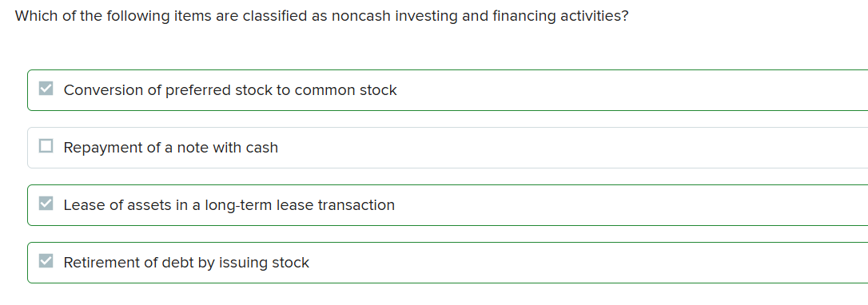Viewport: 868px width, 305px height.
Task: Click the 'Conversion of preferred stock to common stock' label
Action: point(230,90)
